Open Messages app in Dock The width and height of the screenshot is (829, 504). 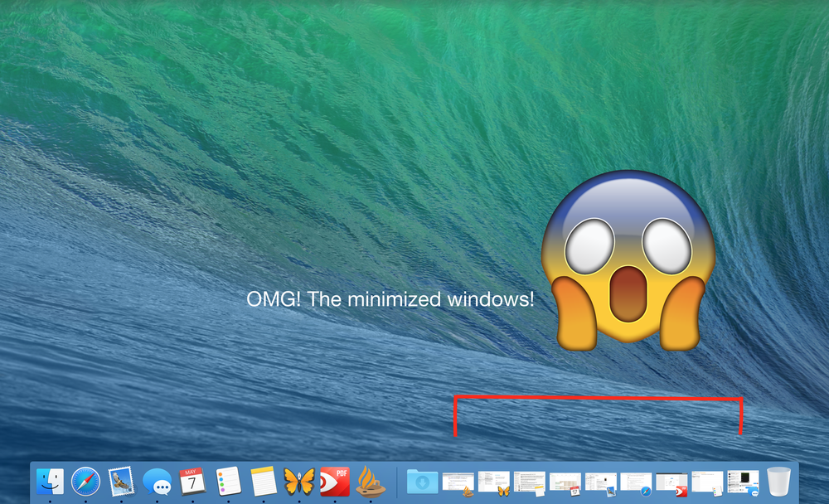coord(157,481)
